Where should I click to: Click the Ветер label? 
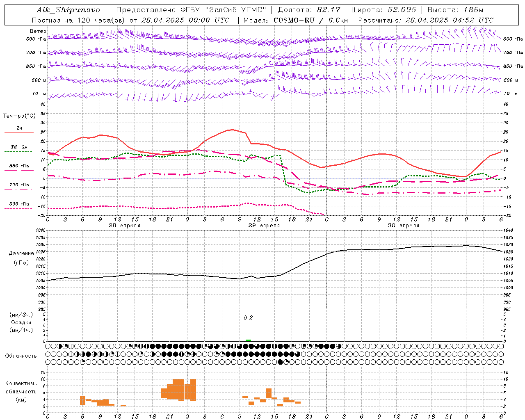click(38, 31)
